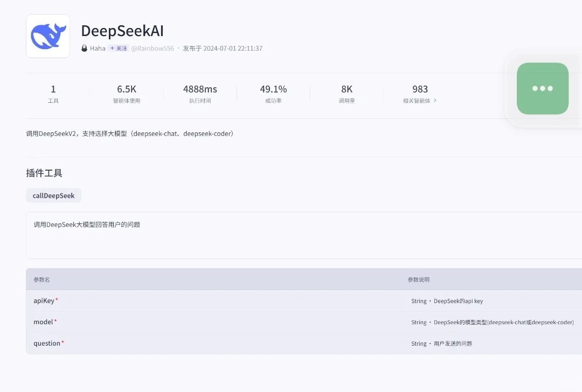Click the 6.5K 智能体使用 stat
Viewport: 582px width, 392px height.
click(127, 94)
